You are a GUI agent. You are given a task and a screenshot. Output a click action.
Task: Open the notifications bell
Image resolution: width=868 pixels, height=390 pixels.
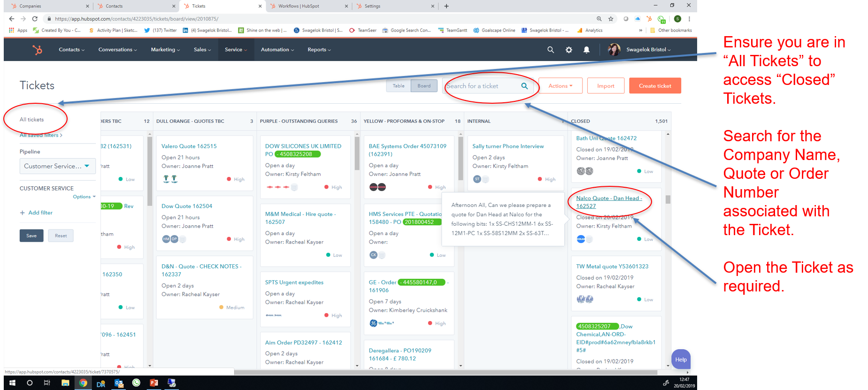tap(586, 50)
